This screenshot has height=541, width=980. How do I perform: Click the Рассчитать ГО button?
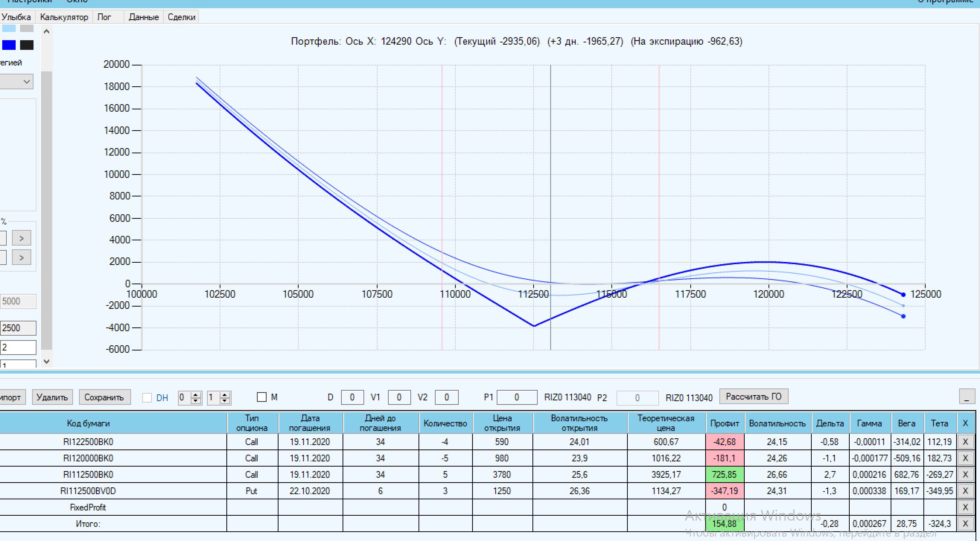point(753,397)
